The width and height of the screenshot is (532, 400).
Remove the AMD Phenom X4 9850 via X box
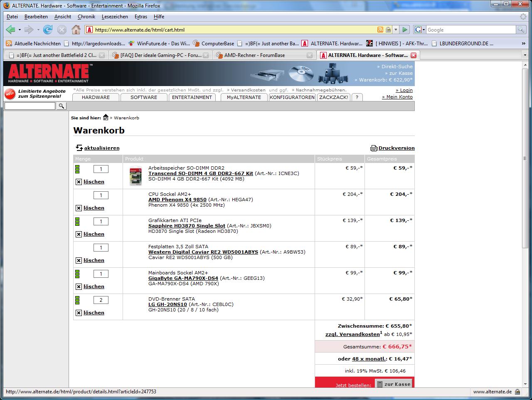tap(79, 208)
